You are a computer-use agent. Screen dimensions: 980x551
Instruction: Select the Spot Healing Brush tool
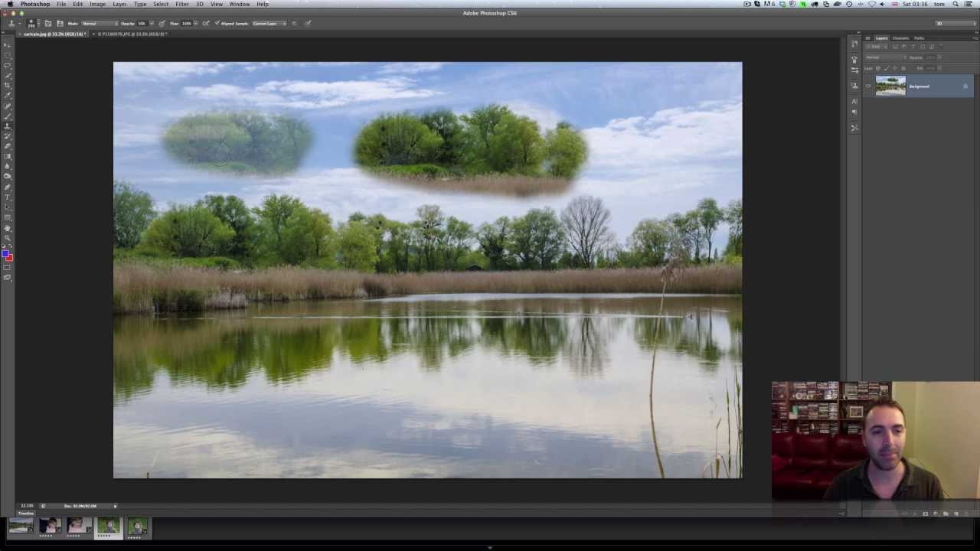8,106
